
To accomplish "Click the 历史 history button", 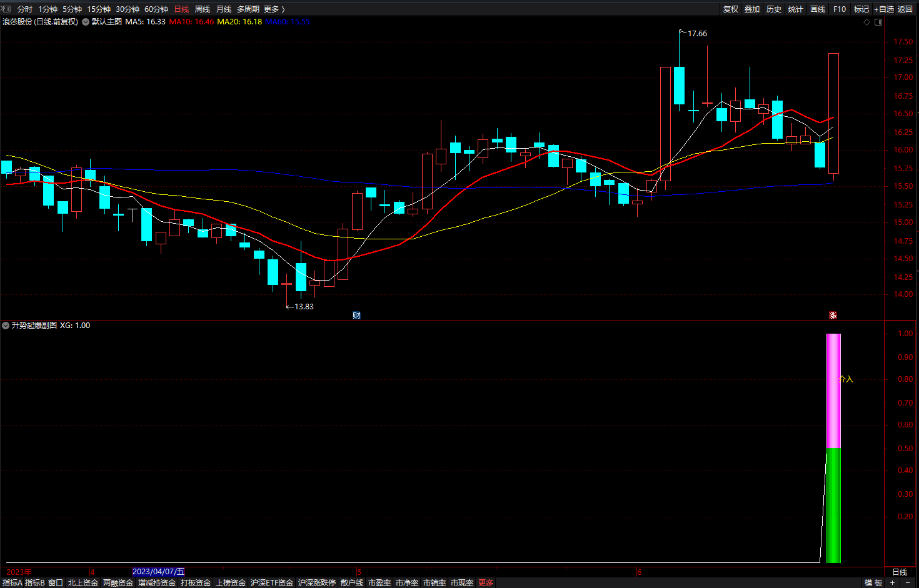I will [x=774, y=9].
